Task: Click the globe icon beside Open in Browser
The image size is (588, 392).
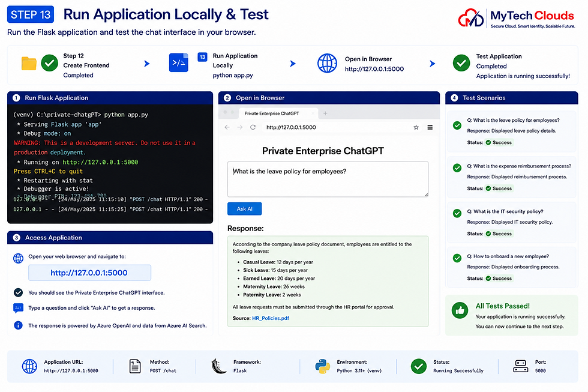Action: click(x=328, y=63)
